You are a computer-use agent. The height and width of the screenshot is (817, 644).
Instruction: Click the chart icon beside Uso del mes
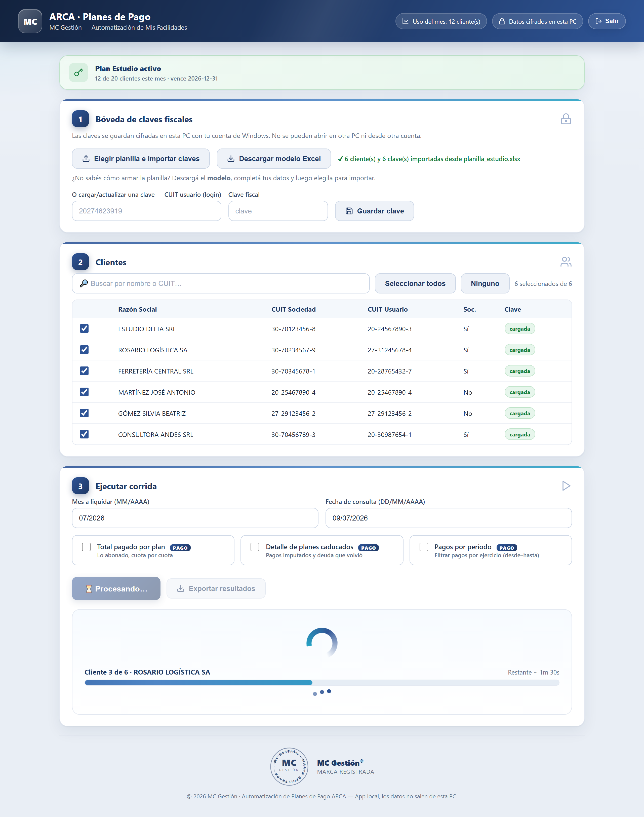click(x=405, y=21)
